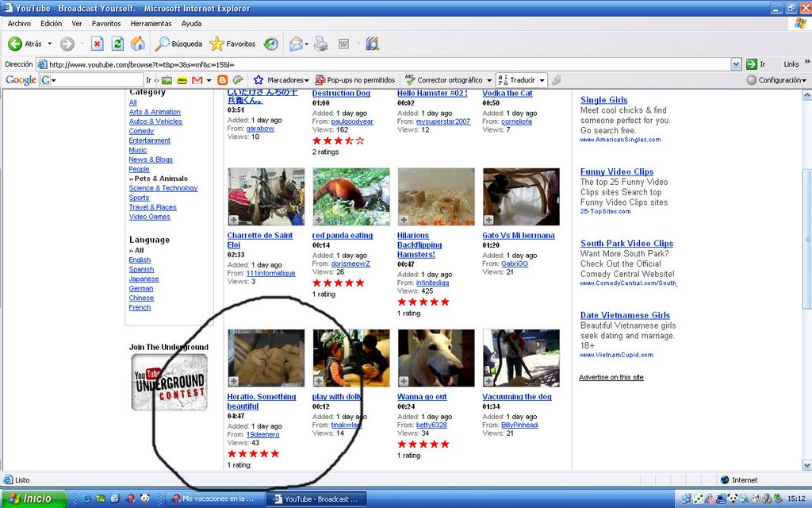This screenshot has height=508, width=812.
Task: Click the Inicio start button
Action: 33,498
